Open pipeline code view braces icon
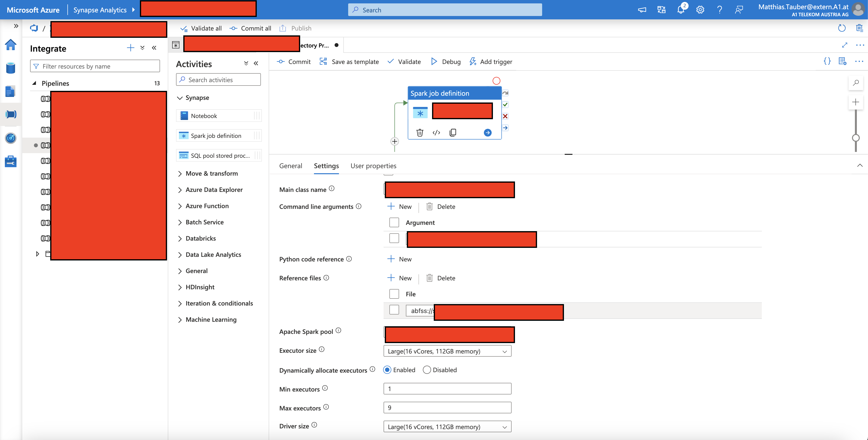The height and width of the screenshot is (440, 868). [827, 61]
